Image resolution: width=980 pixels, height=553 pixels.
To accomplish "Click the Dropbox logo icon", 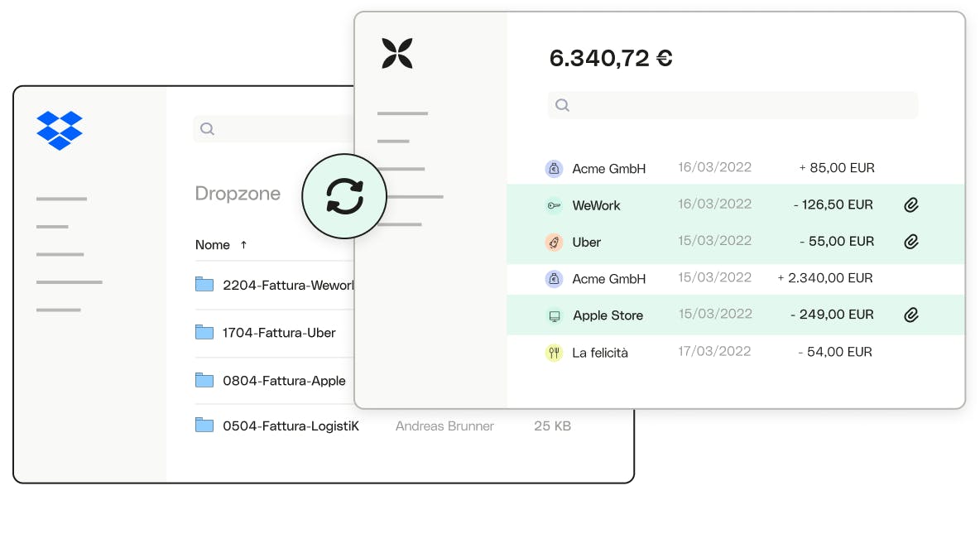I will tap(60, 131).
